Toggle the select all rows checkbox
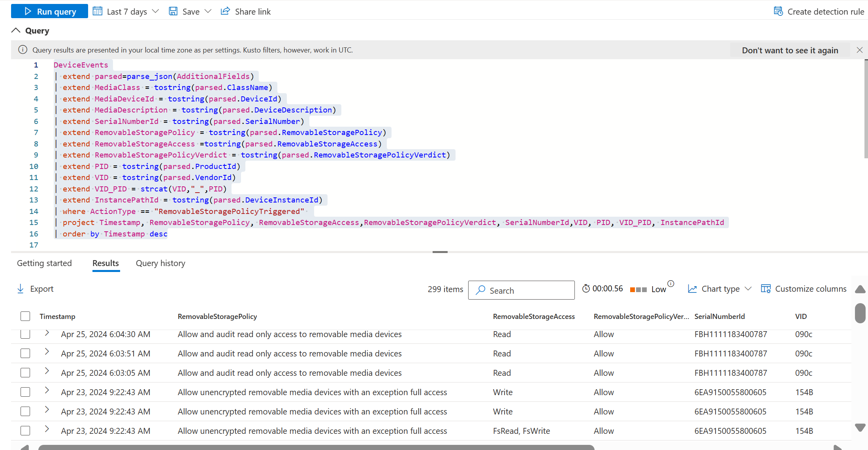The width and height of the screenshot is (868, 450). pos(24,316)
